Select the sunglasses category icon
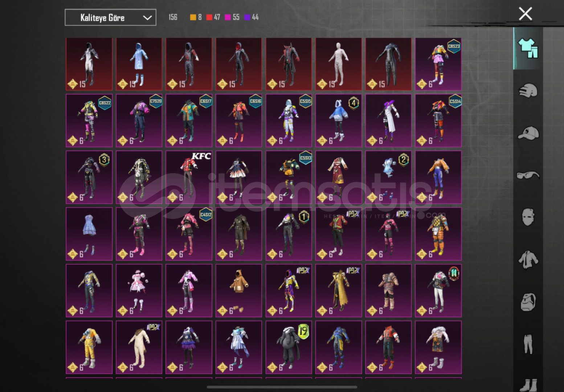 click(x=528, y=175)
